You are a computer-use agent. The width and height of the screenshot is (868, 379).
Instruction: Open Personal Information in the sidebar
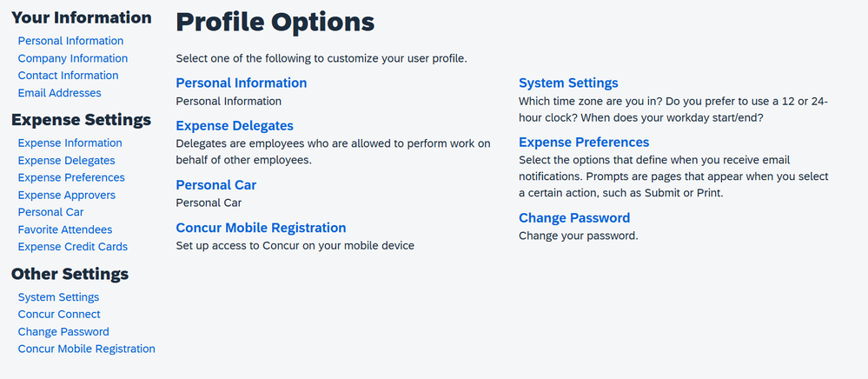point(71,41)
